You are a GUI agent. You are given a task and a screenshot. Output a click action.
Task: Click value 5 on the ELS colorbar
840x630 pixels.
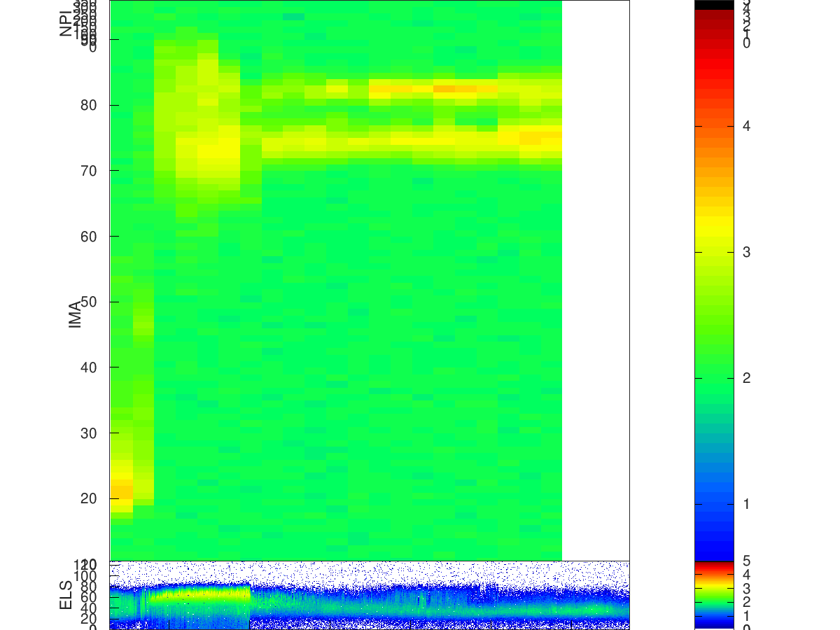[x=746, y=561]
